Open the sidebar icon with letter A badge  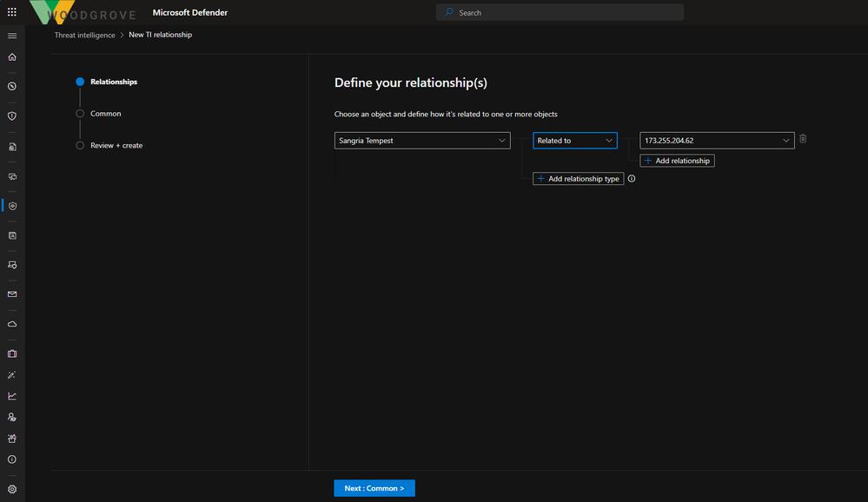pyautogui.click(x=12, y=235)
